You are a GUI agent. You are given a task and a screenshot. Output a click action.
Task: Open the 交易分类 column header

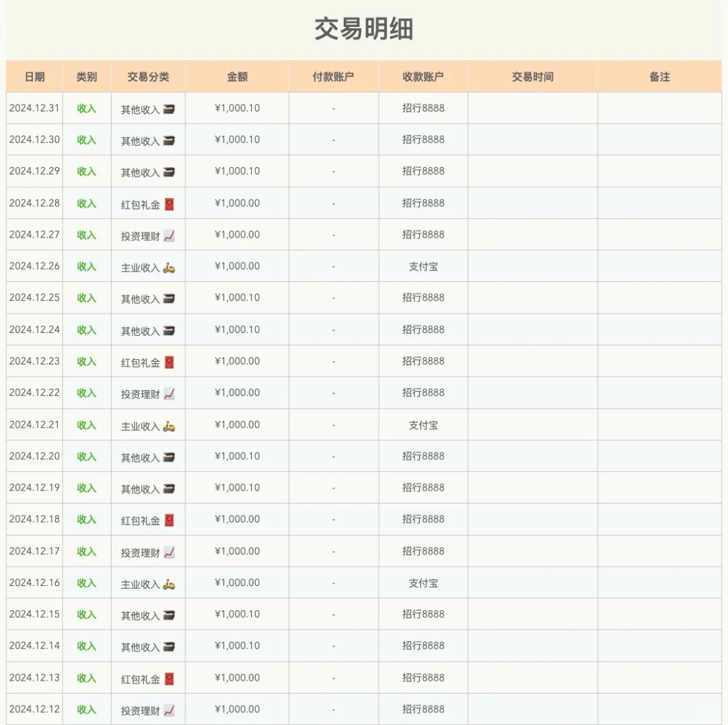coord(147,77)
